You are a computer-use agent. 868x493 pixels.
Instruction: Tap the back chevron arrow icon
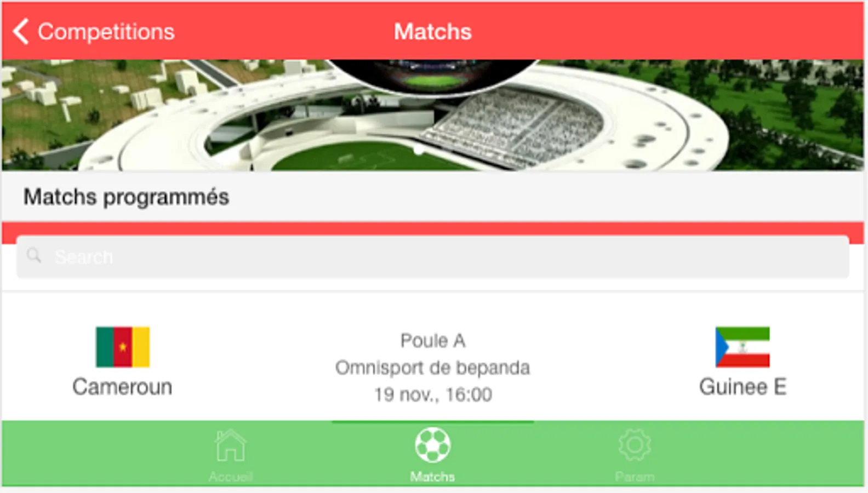(21, 32)
